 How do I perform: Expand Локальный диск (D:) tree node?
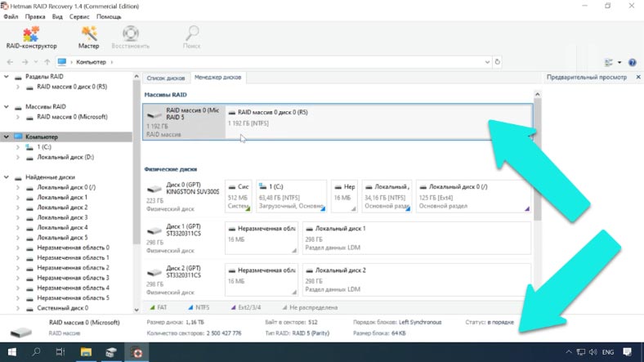point(18,157)
